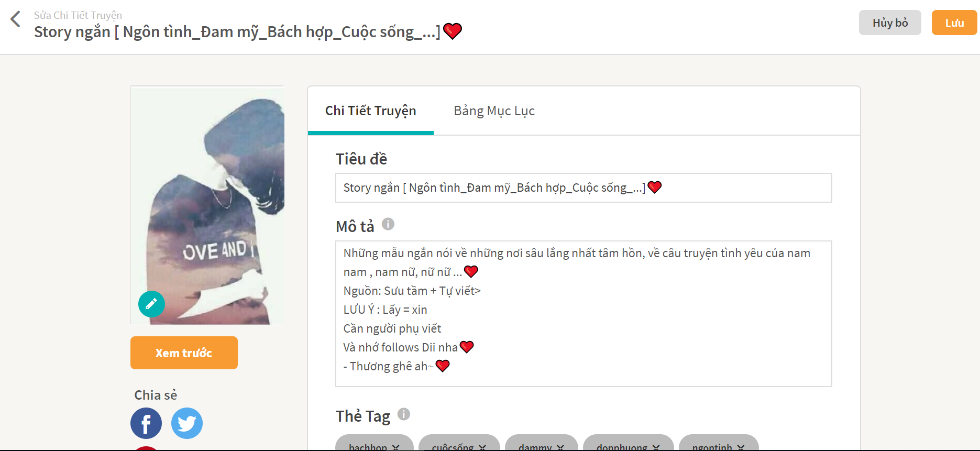Preview the story with Xem trước
This screenshot has width=980, height=451.
click(184, 353)
